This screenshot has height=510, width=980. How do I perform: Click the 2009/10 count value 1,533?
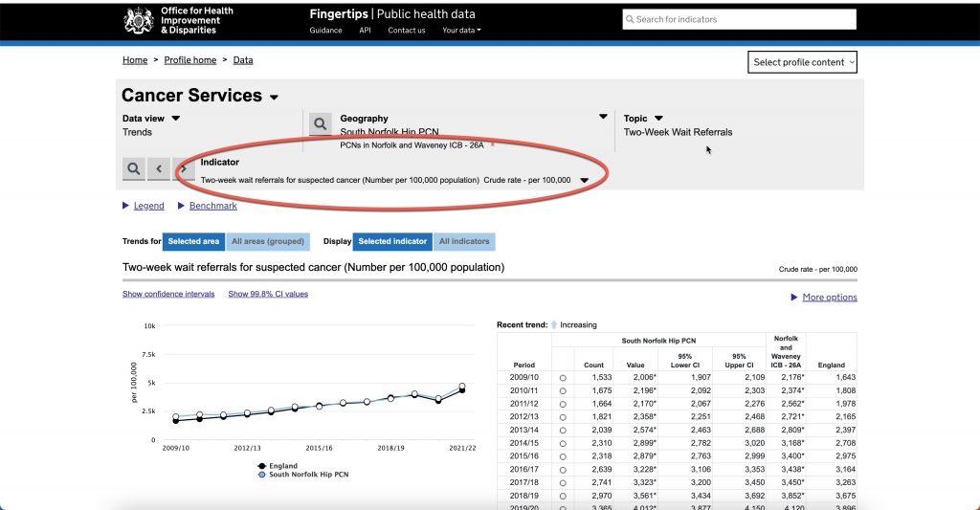(x=602, y=378)
